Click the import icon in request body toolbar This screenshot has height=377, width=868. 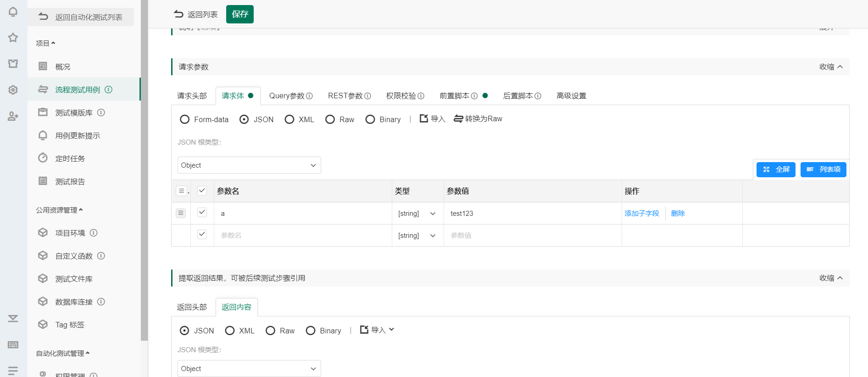424,118
